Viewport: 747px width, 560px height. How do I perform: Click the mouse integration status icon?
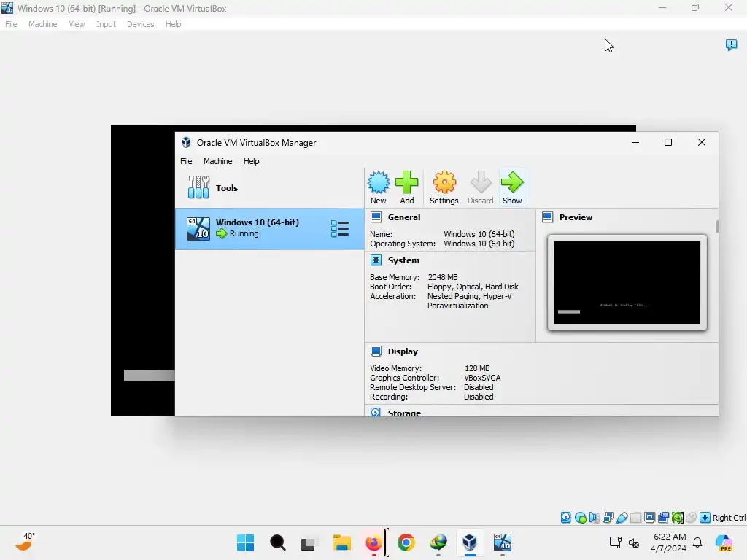(692, 518)
